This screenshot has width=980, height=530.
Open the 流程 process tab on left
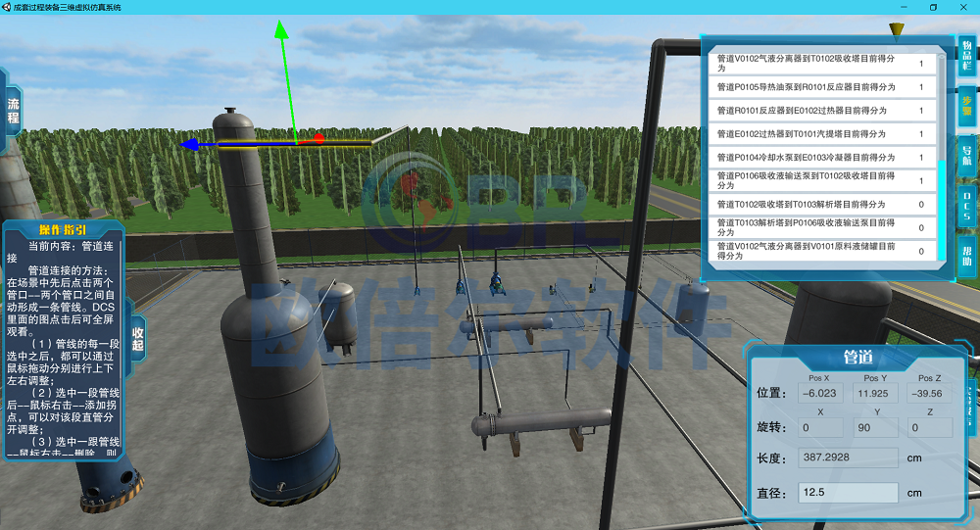pyautogui.click(x=13, y=110)
